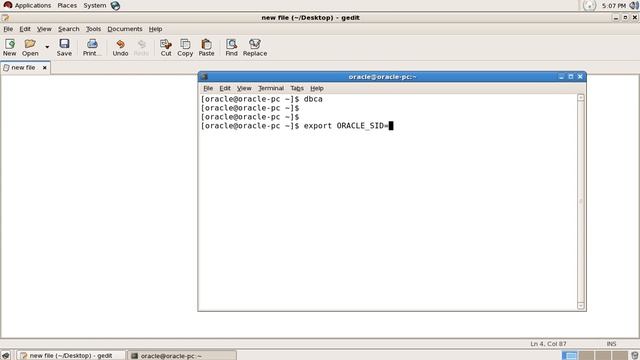The height and width of the screenshot is (360, 640).
Task: Open terminal Edit menu
Action: pos(225,88)
